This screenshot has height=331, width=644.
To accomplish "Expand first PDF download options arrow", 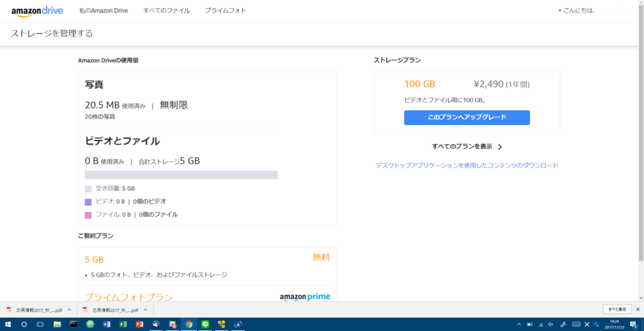I will coord(69,310).
